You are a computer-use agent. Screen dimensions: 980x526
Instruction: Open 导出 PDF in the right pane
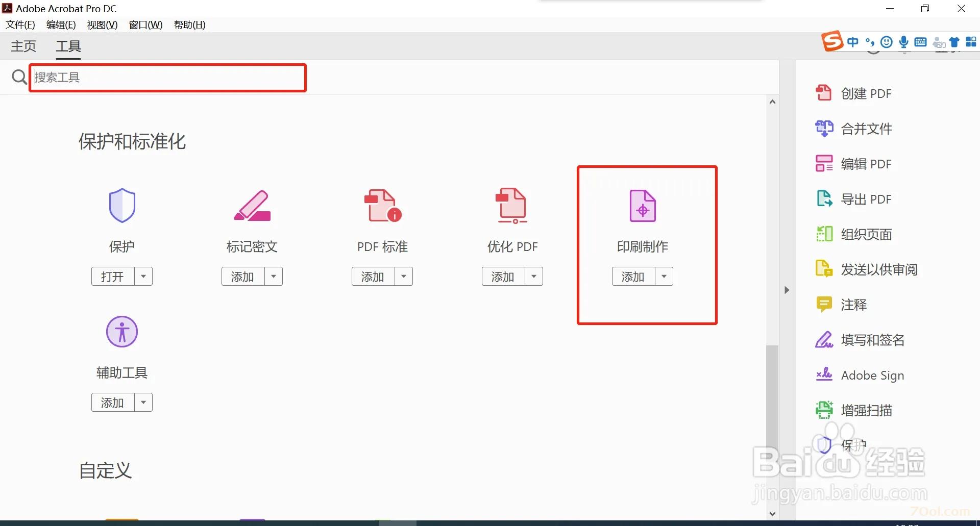[x=854, y=199]
